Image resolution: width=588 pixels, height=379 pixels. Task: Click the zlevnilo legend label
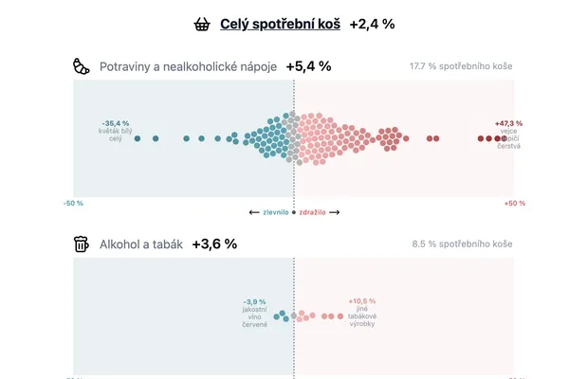coord(276,212)
